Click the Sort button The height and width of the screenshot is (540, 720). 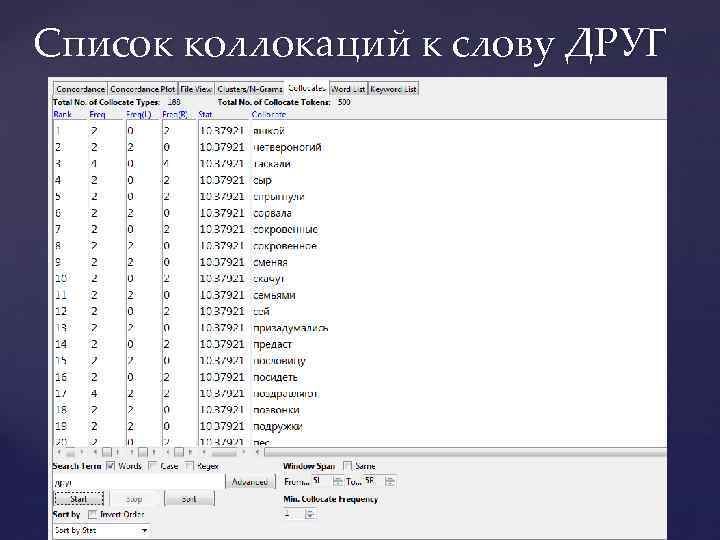tap(189, 499)
